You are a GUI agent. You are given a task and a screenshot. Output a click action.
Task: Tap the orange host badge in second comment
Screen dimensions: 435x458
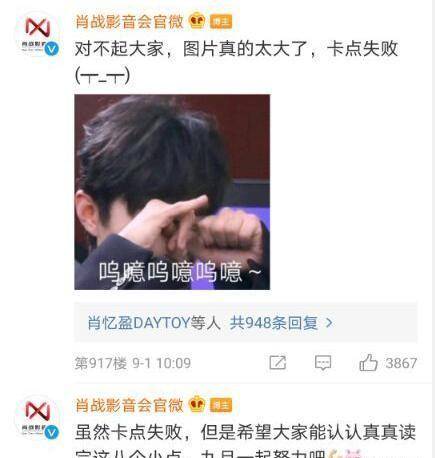[x=221, y=405]
